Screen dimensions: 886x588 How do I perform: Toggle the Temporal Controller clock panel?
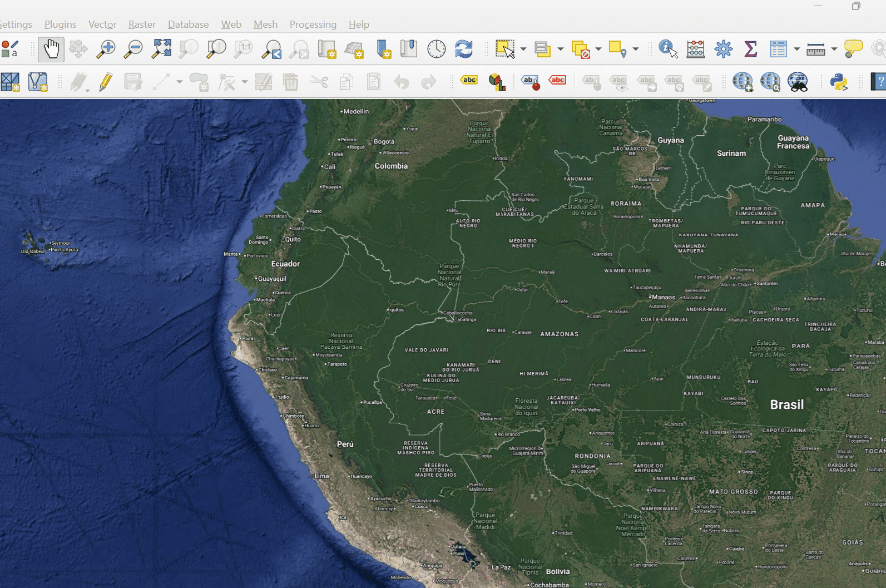coord(437,49)
